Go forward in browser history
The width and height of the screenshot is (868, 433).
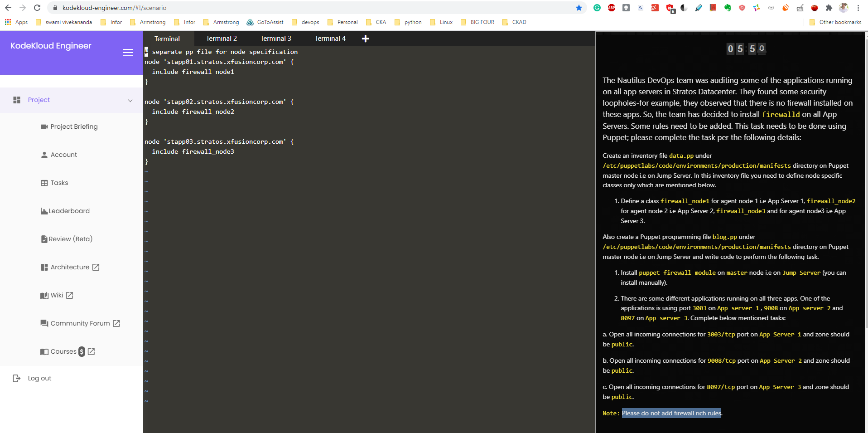23,8
